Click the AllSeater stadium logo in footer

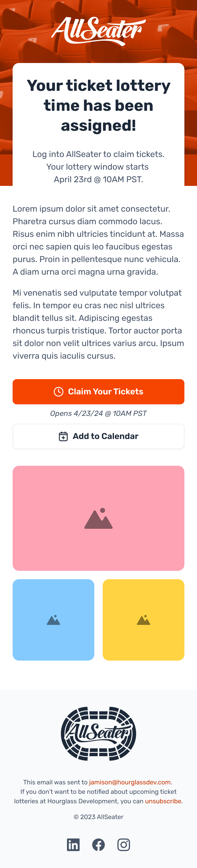click(x=98, y=734)
